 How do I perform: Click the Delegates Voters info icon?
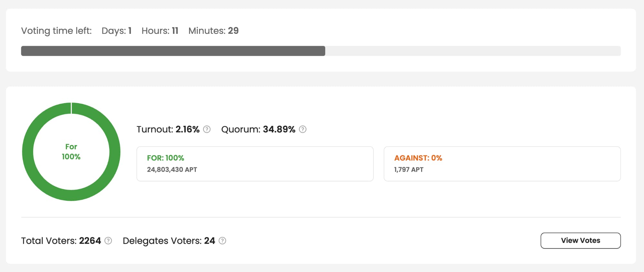click(x=223, y=241)
